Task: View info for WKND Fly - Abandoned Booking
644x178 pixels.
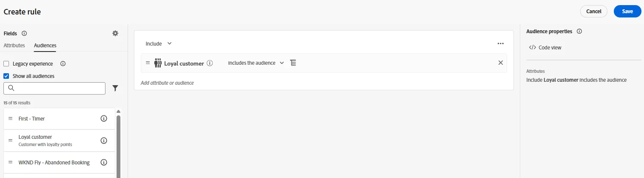Action: coord(104,162)
